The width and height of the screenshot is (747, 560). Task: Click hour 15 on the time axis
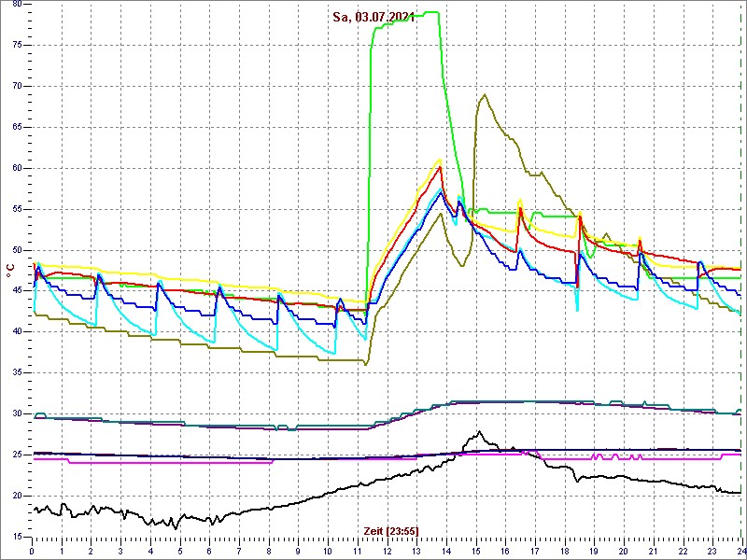[x=475, y=552]
